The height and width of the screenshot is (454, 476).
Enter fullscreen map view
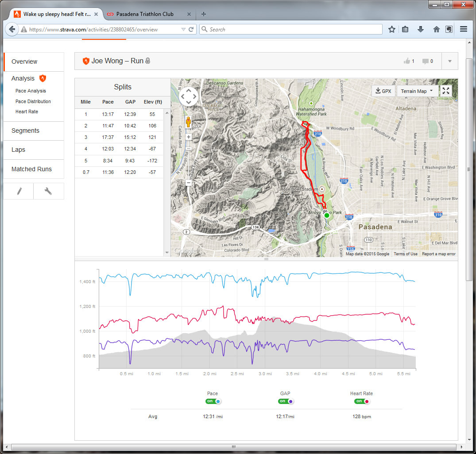point(446,91)
